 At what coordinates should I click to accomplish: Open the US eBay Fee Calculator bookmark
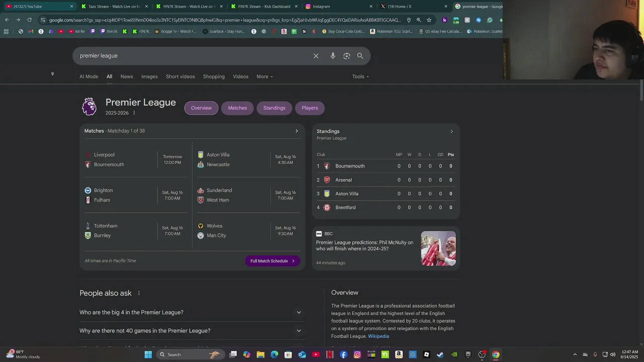[x=440, y=31]
